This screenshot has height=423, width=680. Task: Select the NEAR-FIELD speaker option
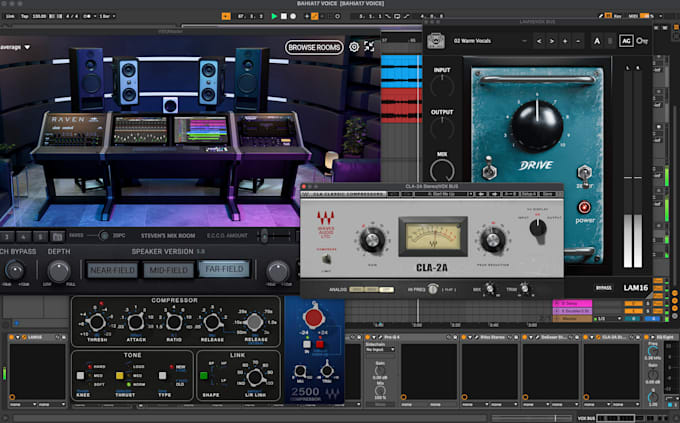click(112, 270)
